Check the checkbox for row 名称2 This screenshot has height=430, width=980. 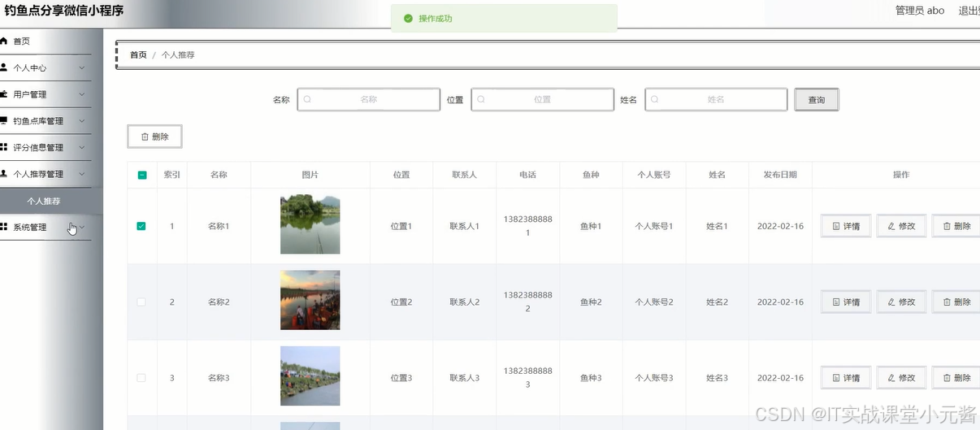[x=141, y=302]
